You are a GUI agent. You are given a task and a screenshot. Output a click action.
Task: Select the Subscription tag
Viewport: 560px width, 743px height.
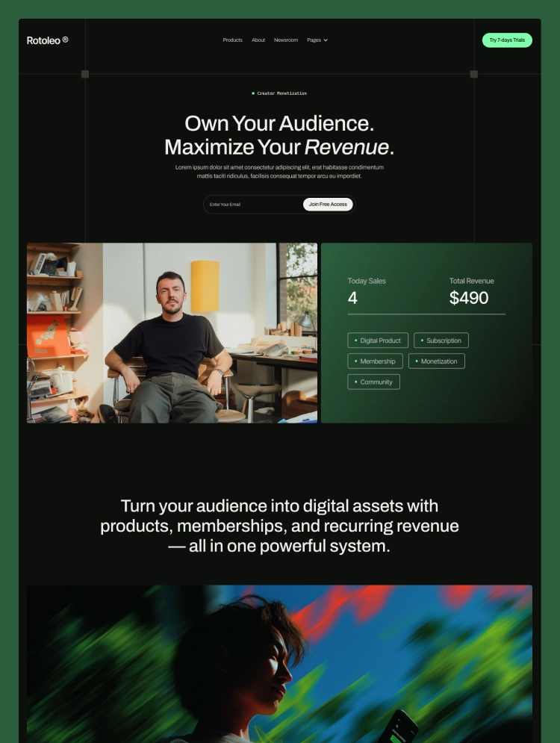441,341
